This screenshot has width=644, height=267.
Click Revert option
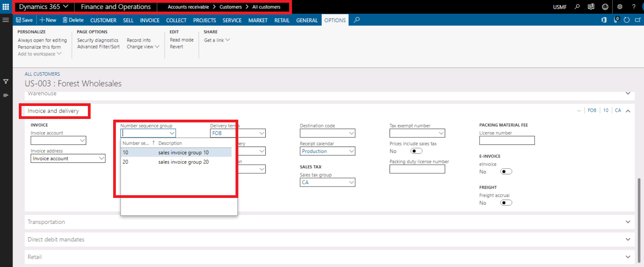[x=176, y=47]
